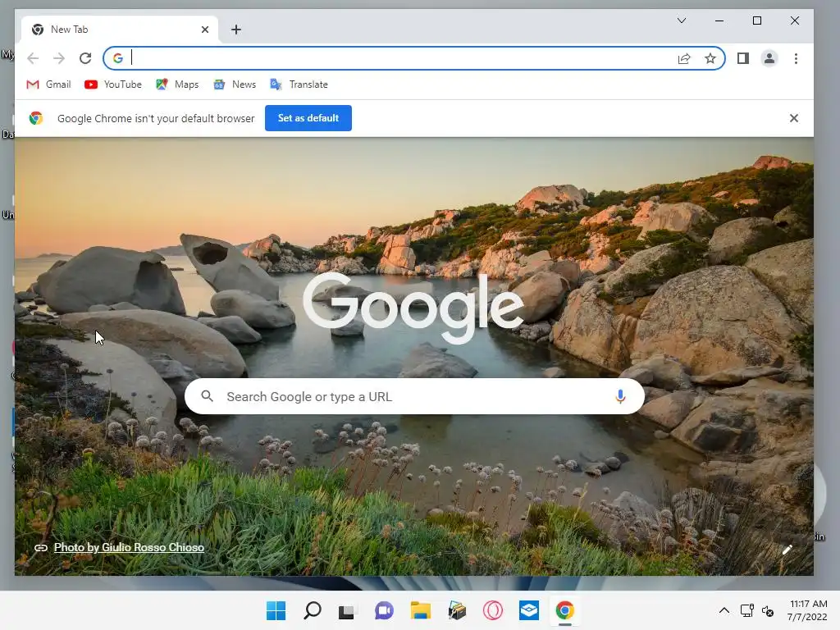Click the Chrome icon on the taskbar
Screen dimensions: 840x630
pos(564,610)
